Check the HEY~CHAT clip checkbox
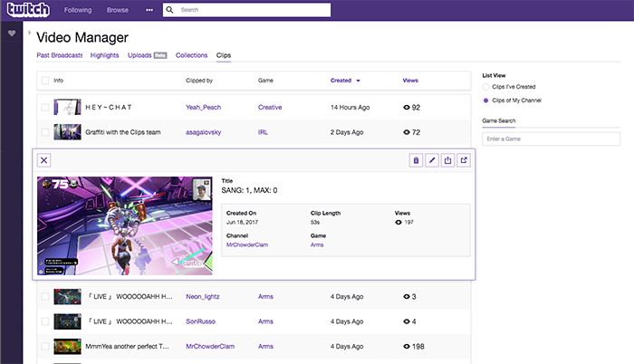634x364 pixels. pos(45,107)
